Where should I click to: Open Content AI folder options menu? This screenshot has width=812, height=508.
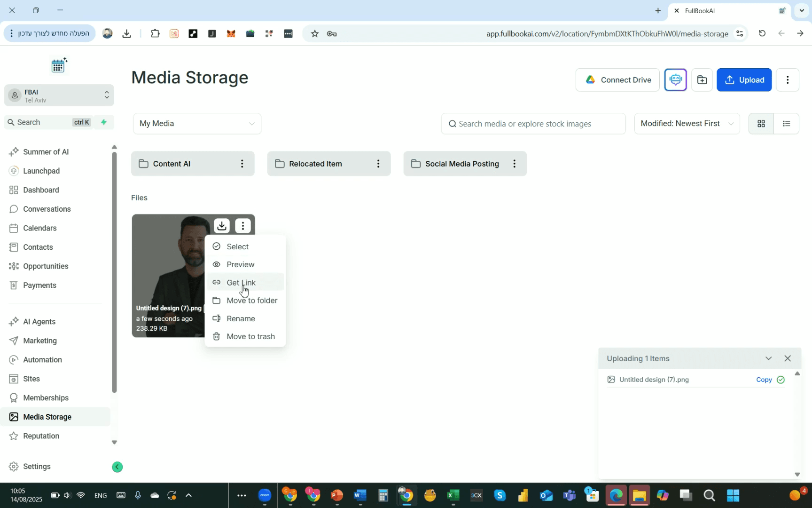click(242, 164)
